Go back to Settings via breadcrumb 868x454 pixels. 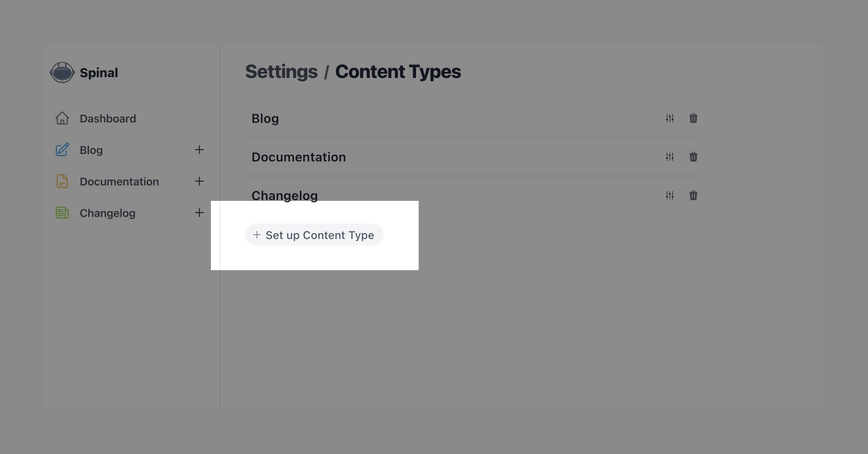pyautogui.click(x=281, y=72)
